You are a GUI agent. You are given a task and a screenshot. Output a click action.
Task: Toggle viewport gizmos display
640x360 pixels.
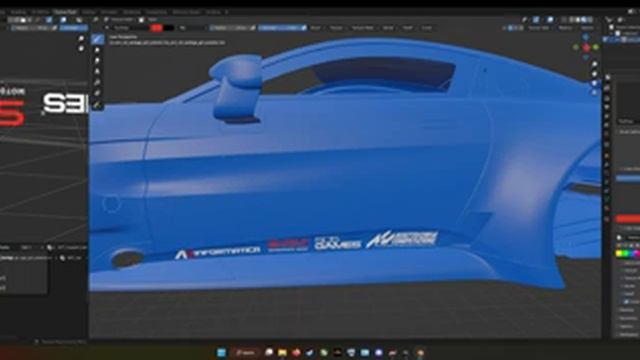click(536, 20)
